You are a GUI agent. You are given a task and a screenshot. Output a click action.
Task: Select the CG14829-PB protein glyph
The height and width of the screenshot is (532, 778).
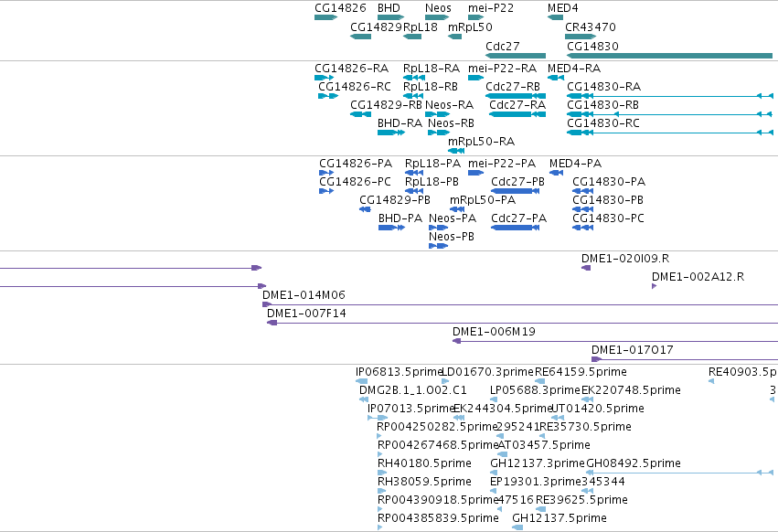pyautogui.click(x=365, y=209)
